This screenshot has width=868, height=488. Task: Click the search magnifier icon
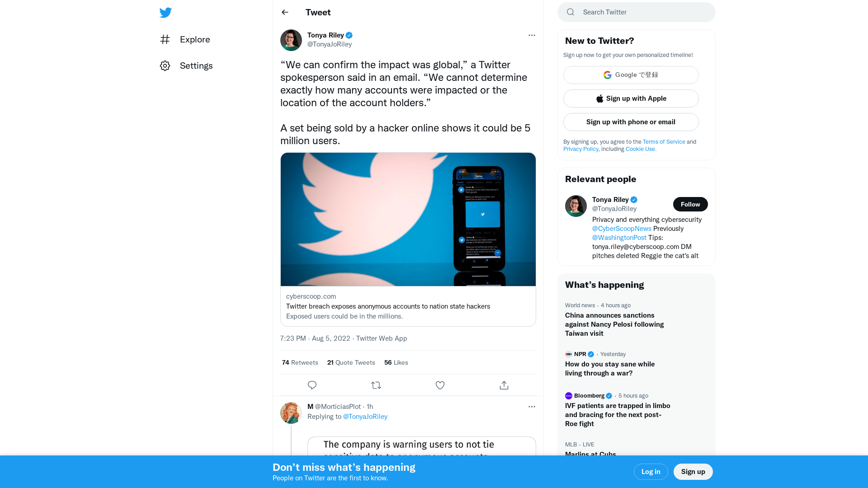coord(570,12)
